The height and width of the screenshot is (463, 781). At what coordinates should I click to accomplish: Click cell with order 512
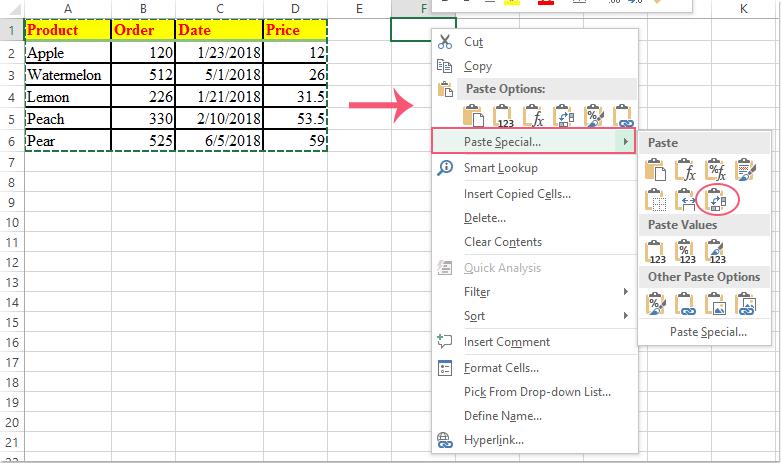143,74
